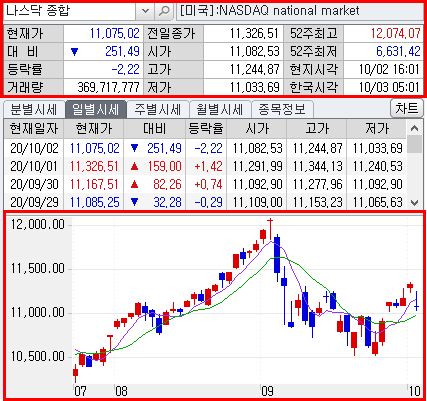Image resolution: width=427 pixels, height=401 pixels.
Task: Click the red up triangle in 20/10/01 row
Action: coord(135,166)
